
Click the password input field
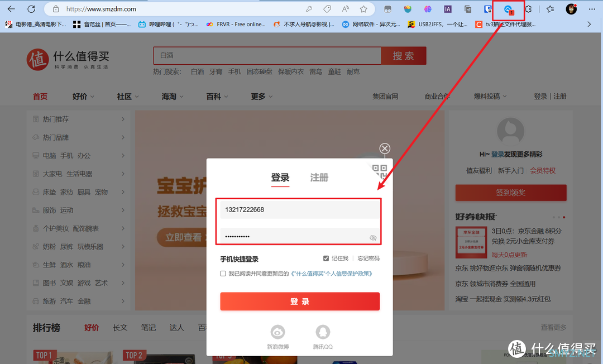click(300, 236)
